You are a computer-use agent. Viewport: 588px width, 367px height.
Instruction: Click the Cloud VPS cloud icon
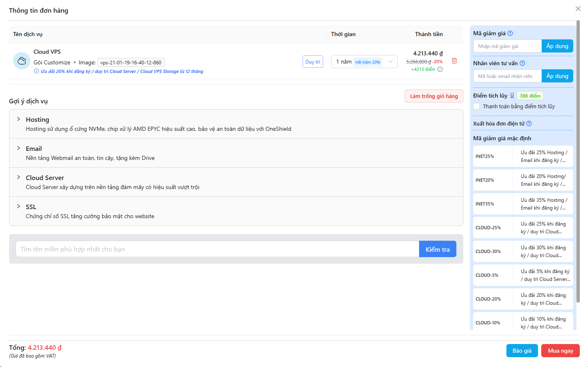[22, 61]
